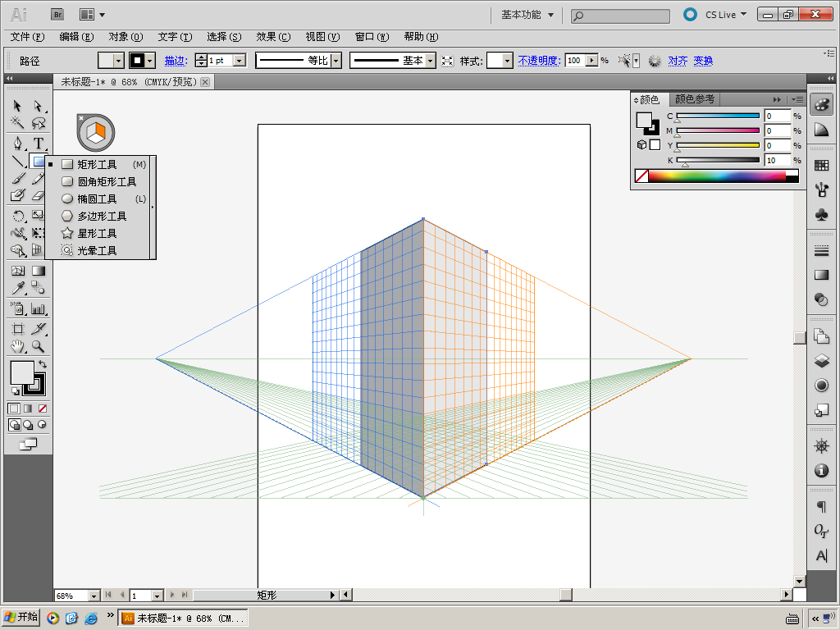Expand the 基本功能 workspace switcher
This screenshot has width=840, height=630.
(527, 15)
